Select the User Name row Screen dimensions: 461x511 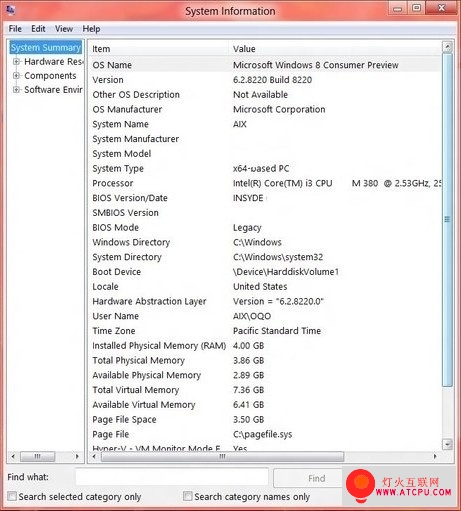[x=265, y=316]
